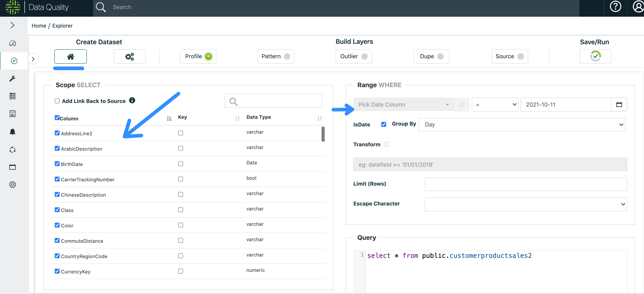
Task: Uncheck the BirthDate column checkbox
Action: [x=57, y=164]
